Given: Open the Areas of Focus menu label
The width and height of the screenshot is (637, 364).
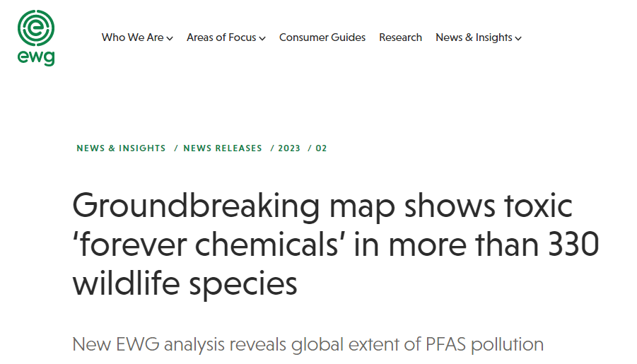Looking at the screenshot, I should pos(221,37).
